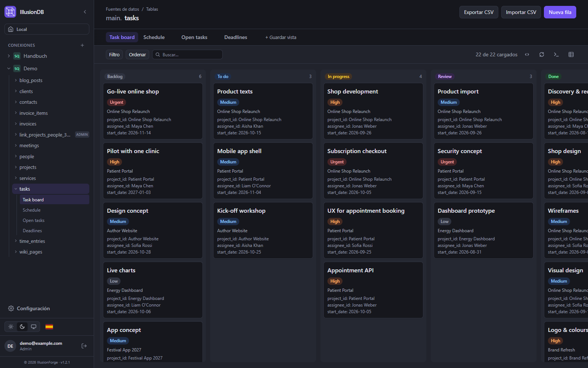Open the Subscription checkout card
The height and width of the screenshot is (368, 588).
point(373,171)
